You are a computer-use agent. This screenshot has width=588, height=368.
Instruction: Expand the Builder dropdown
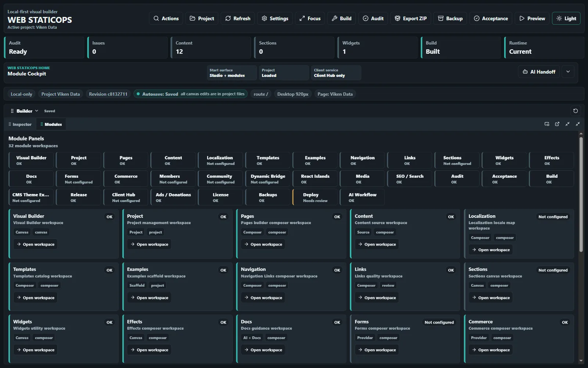[28, 111]
